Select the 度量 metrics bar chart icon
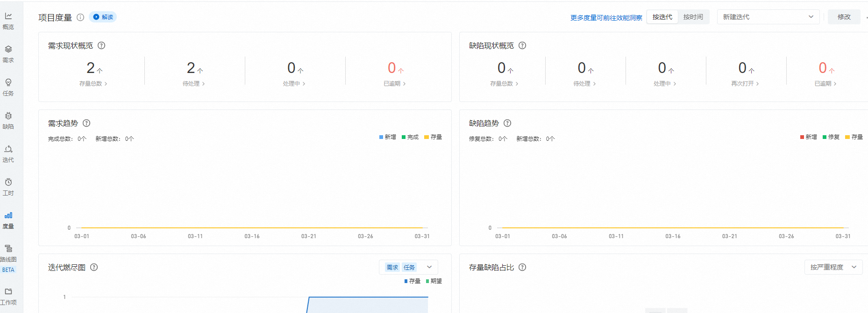Viewport: 868px width, 313px height. 8,215
